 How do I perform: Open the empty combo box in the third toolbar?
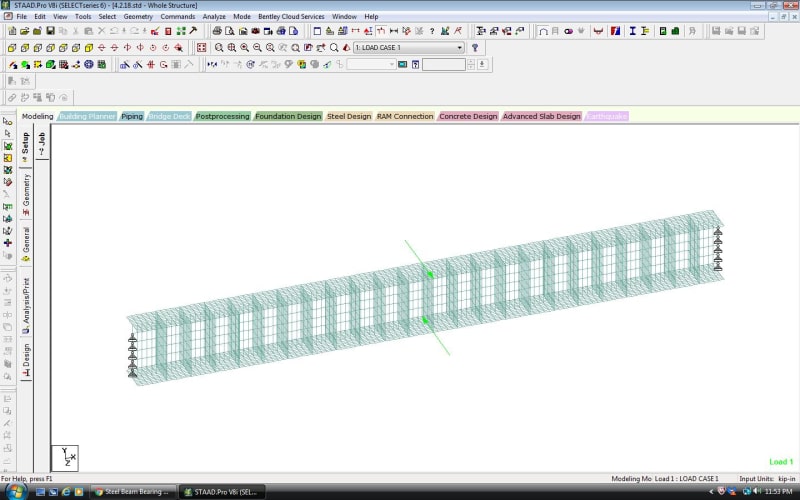(x=371, y=65)
